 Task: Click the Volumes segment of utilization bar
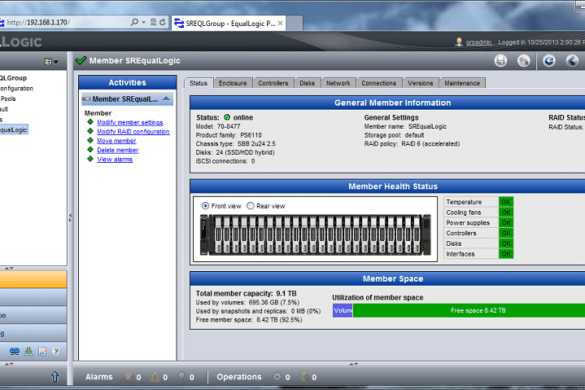click(342, 311)
